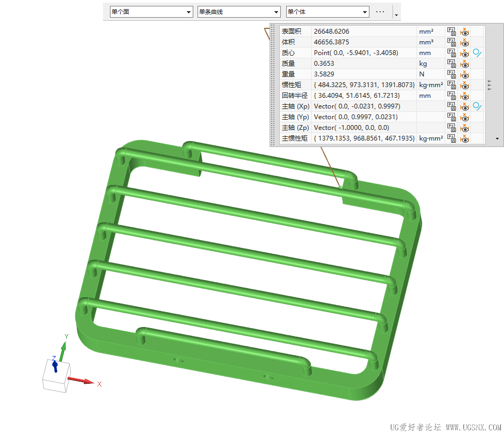Select the 重量 label cell
Image resolution: width=504 pixels, height=434 pixels.
tap(295, 74)
